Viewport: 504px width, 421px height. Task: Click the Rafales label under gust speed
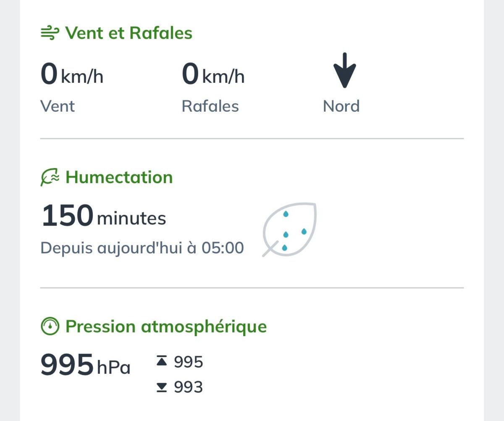pos(210,106)
